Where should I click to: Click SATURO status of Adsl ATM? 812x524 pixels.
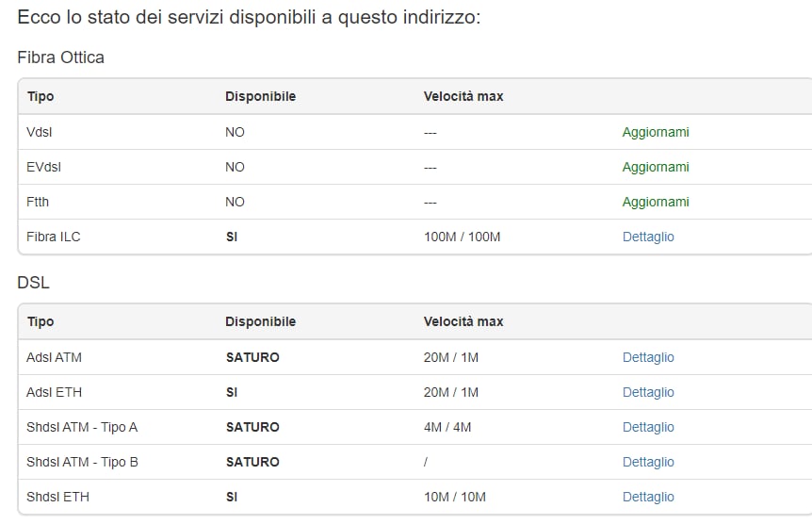coord(252,357)
